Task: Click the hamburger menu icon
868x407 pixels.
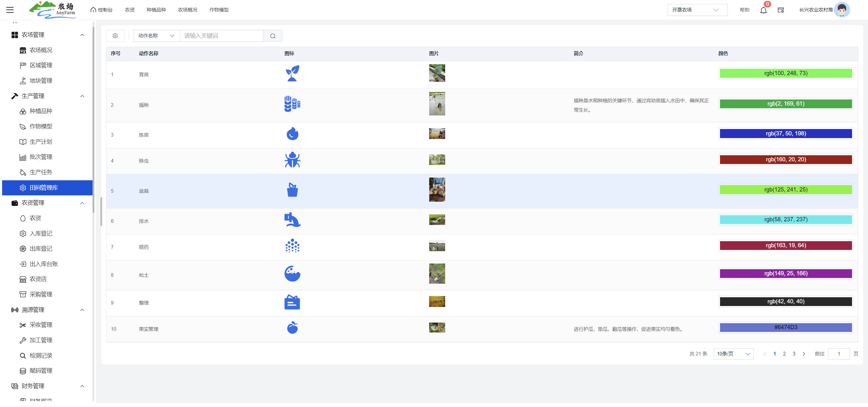Action: [x=10, y=10]
